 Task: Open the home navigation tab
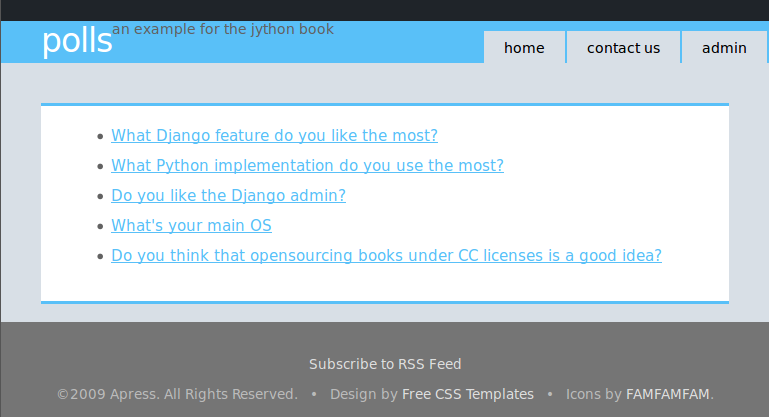point(524,47)
